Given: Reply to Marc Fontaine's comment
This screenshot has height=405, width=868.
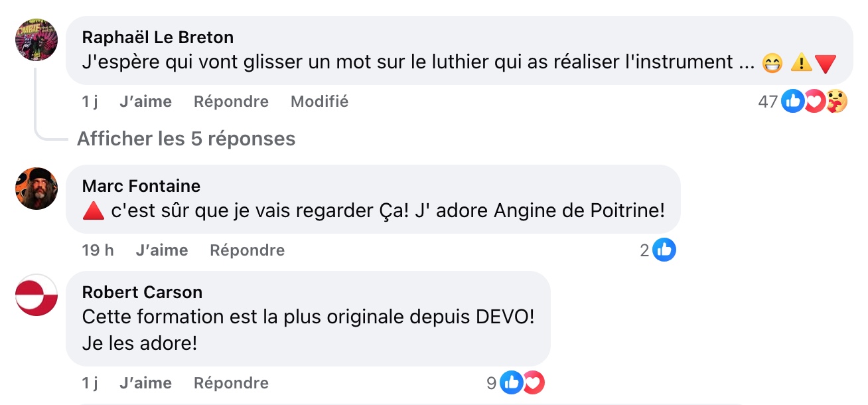Looking at the screenshot, I should click(247, 250).
